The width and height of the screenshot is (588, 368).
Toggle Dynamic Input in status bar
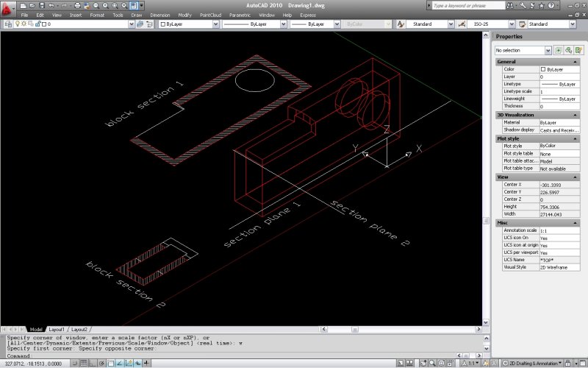coord(138,363)
